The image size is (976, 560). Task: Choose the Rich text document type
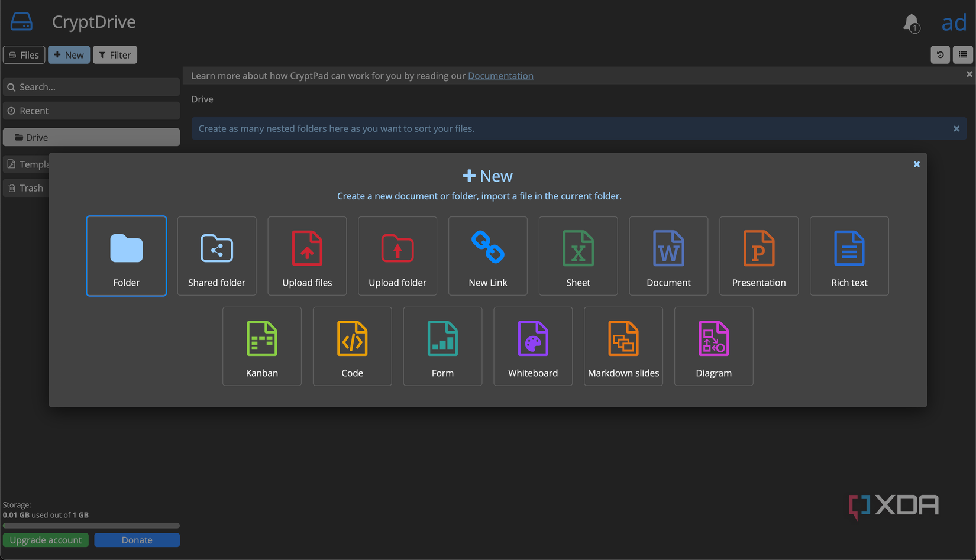click(x=849, y=255)
